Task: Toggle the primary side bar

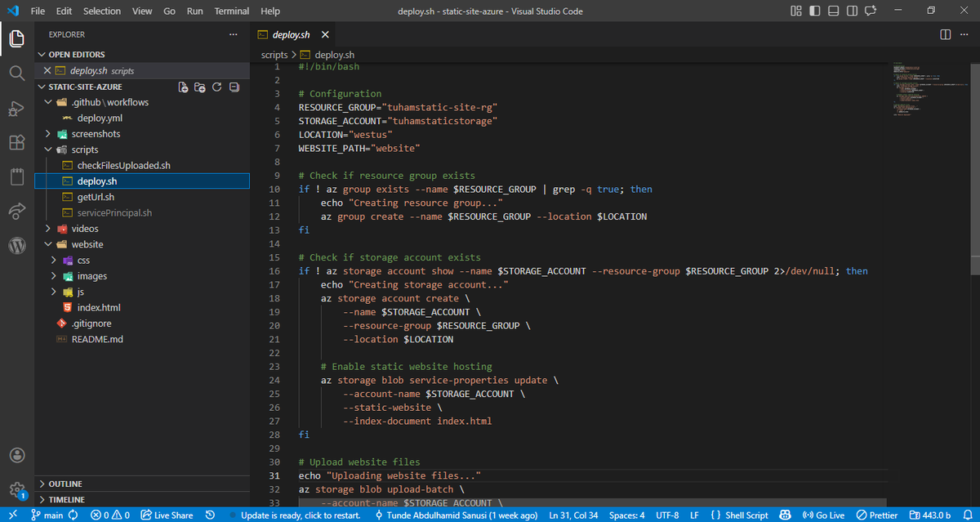Action: click(815, 11)
